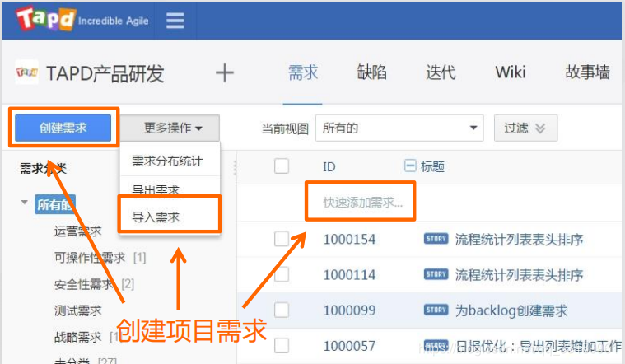Select 战略需求 category
The width and height of the screenshot is (625, 364).
(77, 337)
